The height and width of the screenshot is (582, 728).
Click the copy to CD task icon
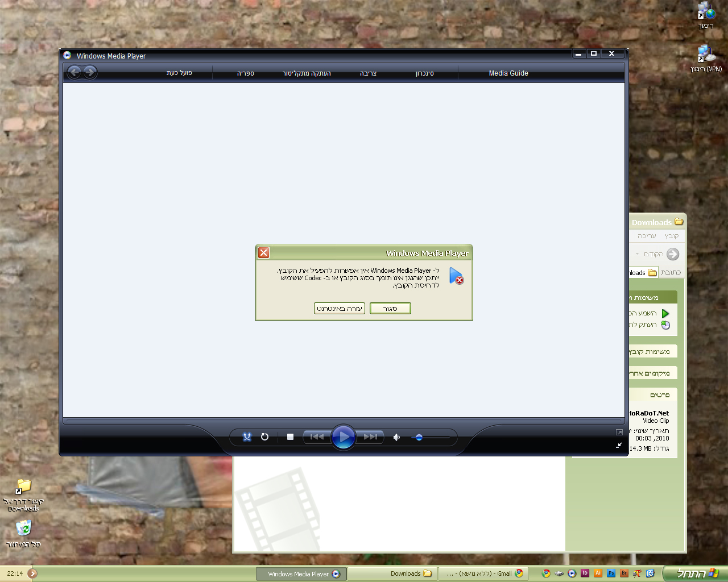tap(665, 325)
